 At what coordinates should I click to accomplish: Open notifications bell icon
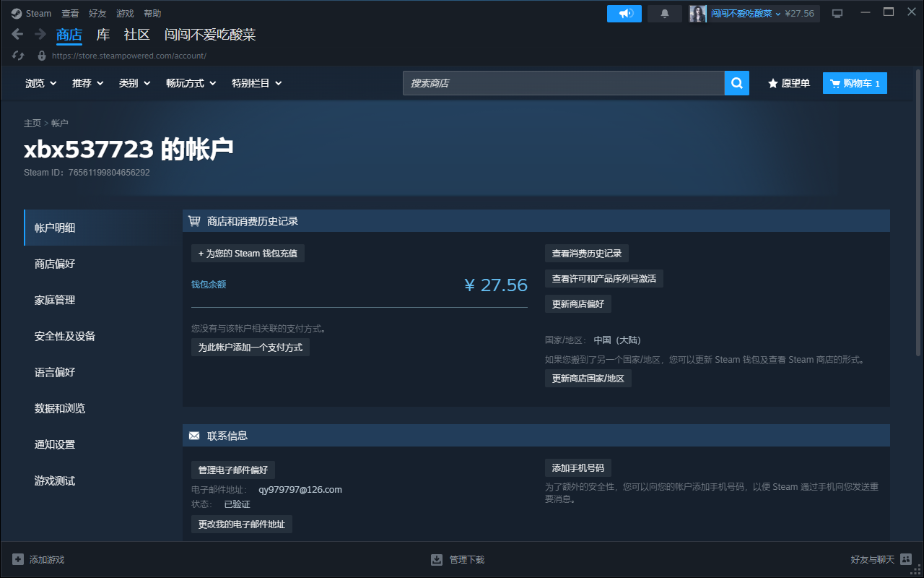[x=665, y=14]
